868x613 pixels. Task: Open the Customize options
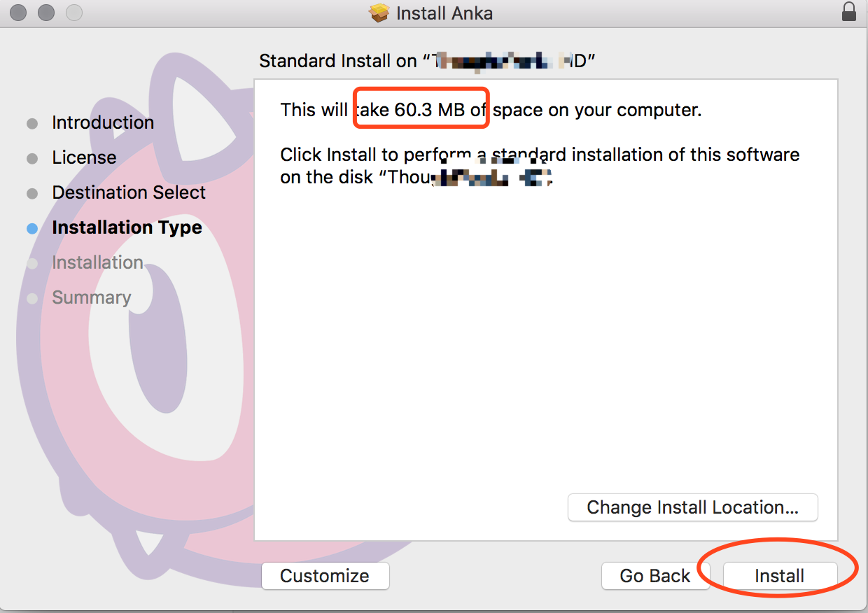(325, 576)
